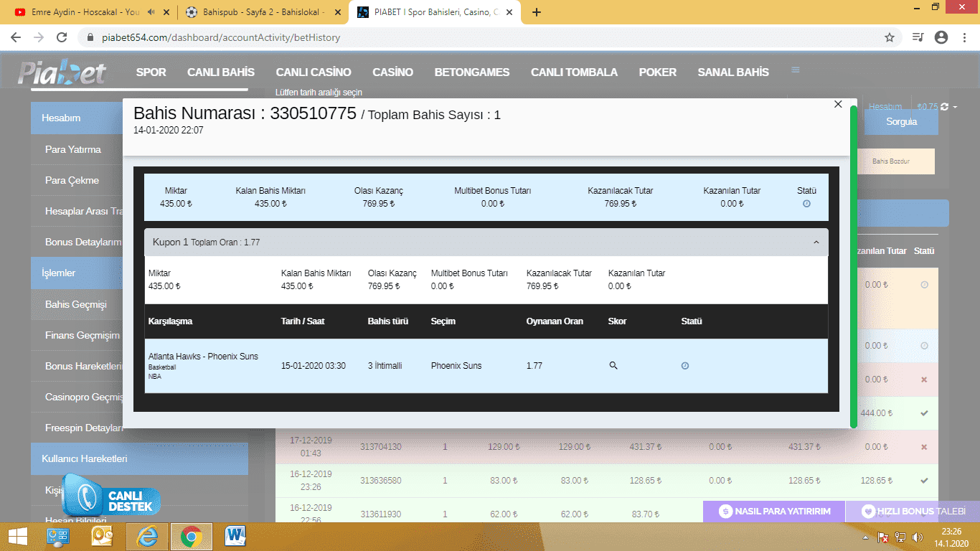Open the Outlook taskbar icon
This screenshot has height=551, width=980.
[x=103, y=536]
